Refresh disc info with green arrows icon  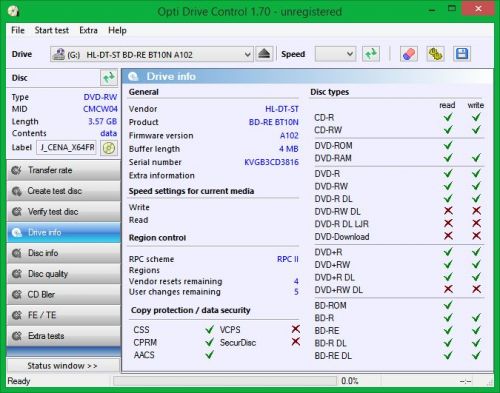(109, 78)
